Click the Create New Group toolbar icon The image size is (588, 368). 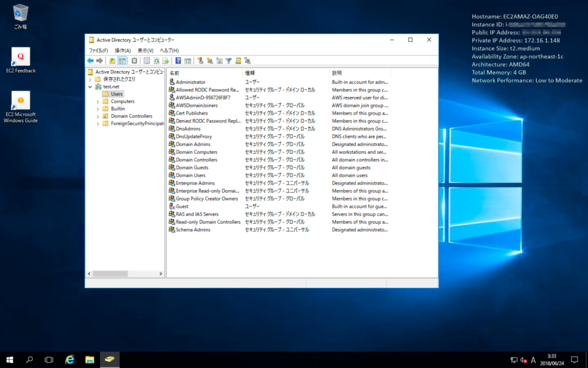point(210,61)
